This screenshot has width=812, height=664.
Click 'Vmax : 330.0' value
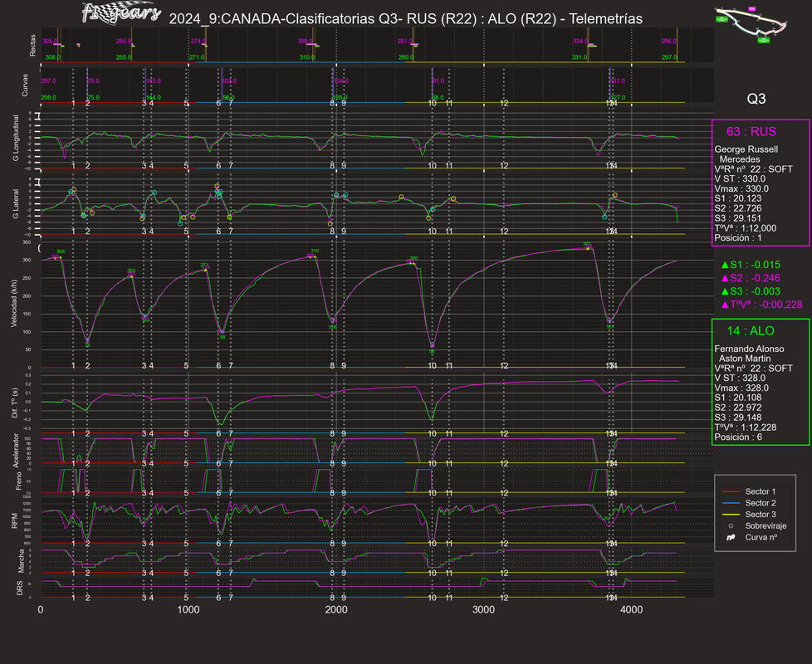tap(741, 189)
